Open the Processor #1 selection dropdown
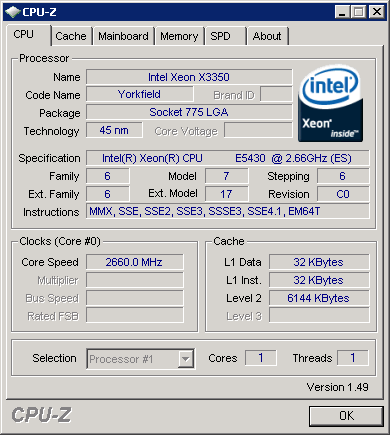 coord(140,359)
